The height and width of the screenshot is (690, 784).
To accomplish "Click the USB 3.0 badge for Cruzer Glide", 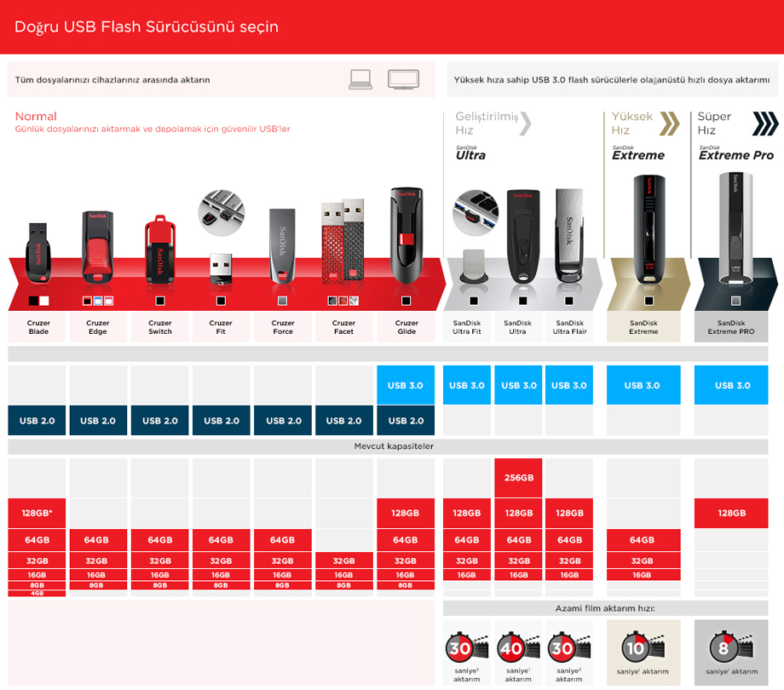I will [x=406, y=385].
